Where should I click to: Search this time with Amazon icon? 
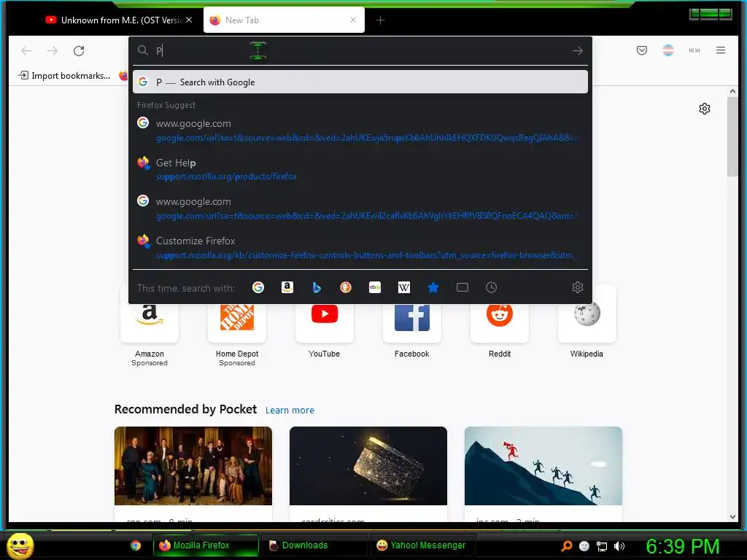click(287, 287)
